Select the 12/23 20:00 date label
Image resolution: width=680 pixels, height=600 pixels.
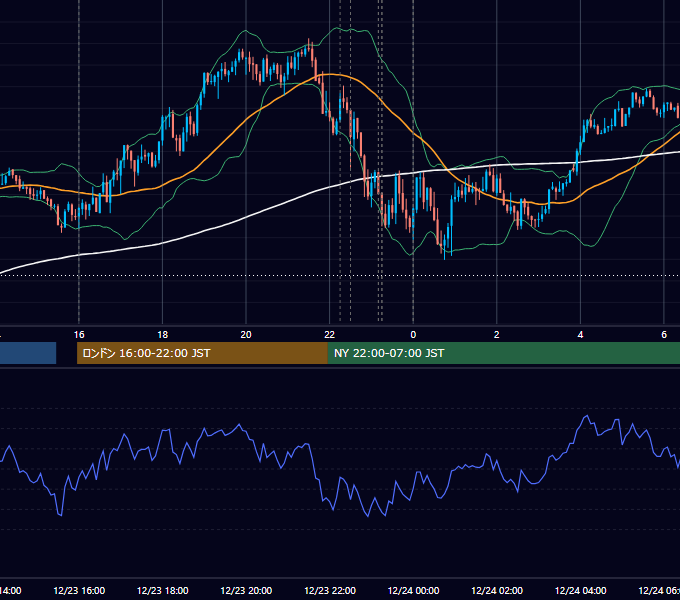pyautogui.click(x=246, y=590)
